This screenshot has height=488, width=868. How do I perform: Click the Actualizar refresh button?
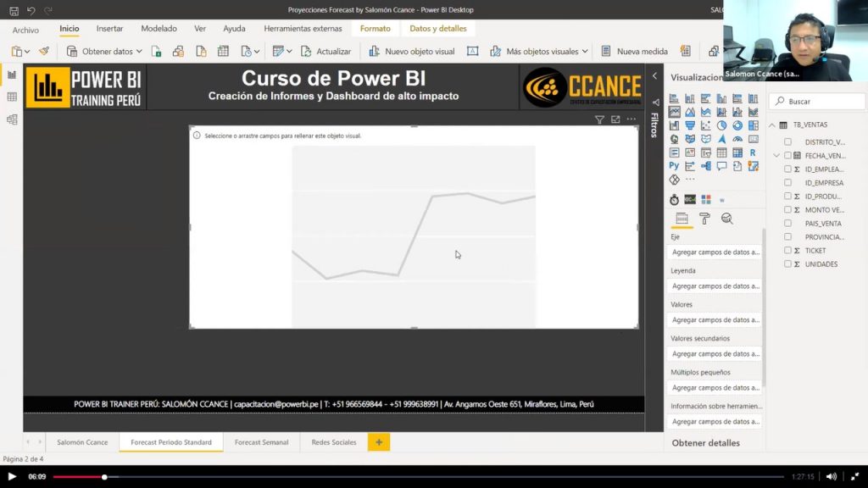(x=326, y=52)
